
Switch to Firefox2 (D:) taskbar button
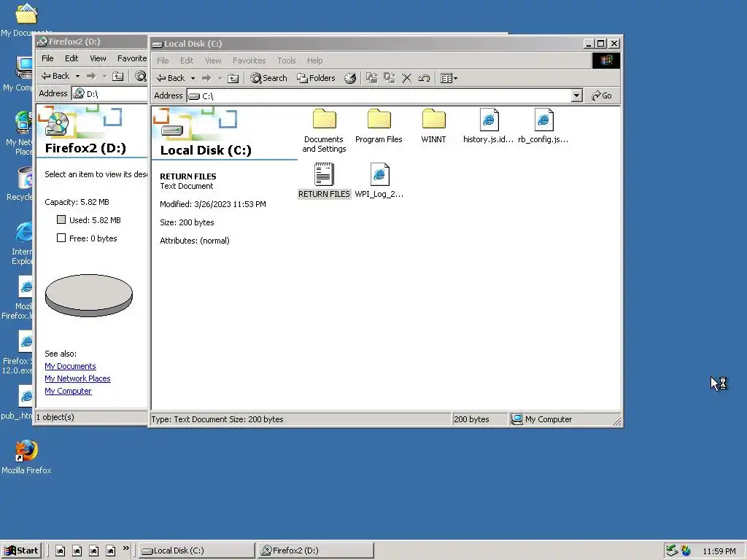point(315,551)
